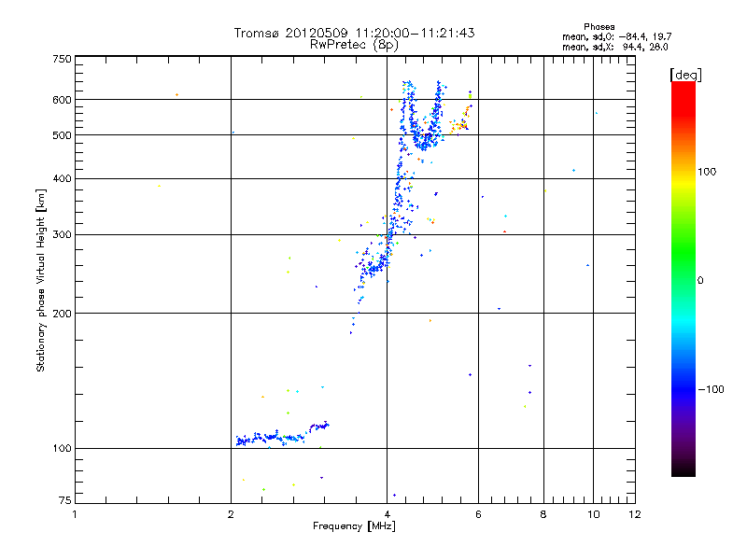Click the y-axis '75' tick label
747x560 pixels.
(65, 500)
